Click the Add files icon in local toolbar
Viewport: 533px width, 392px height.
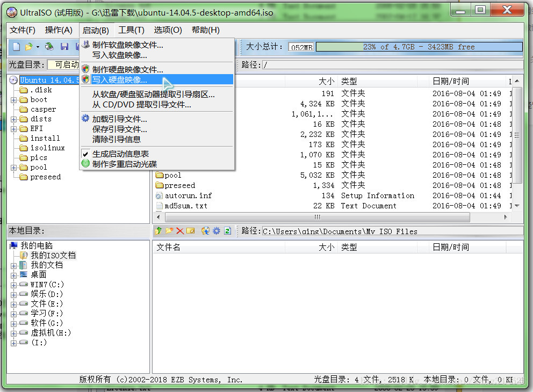point(205,231)
